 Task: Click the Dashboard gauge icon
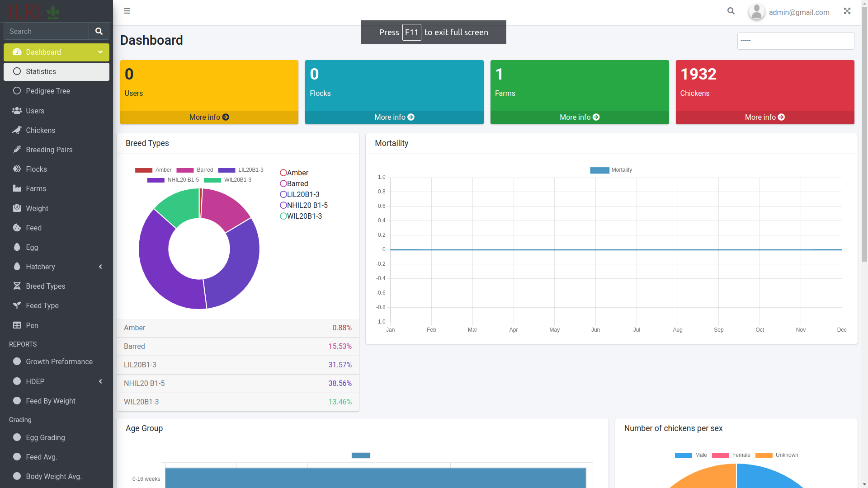click(17, 52)
